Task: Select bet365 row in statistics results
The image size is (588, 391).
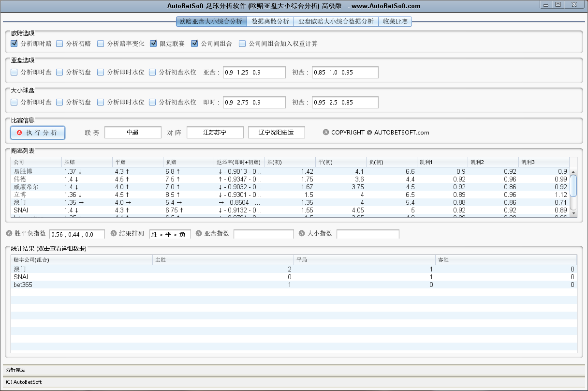Action: pos(294,285)
